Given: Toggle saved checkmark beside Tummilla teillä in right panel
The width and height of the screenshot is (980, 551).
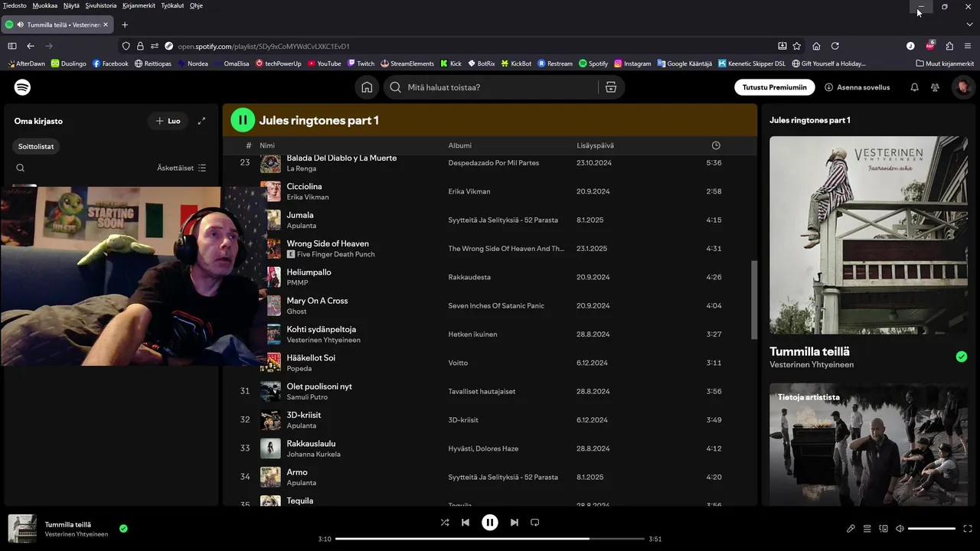Looking at the screenshot, I should tap(962, 357).
